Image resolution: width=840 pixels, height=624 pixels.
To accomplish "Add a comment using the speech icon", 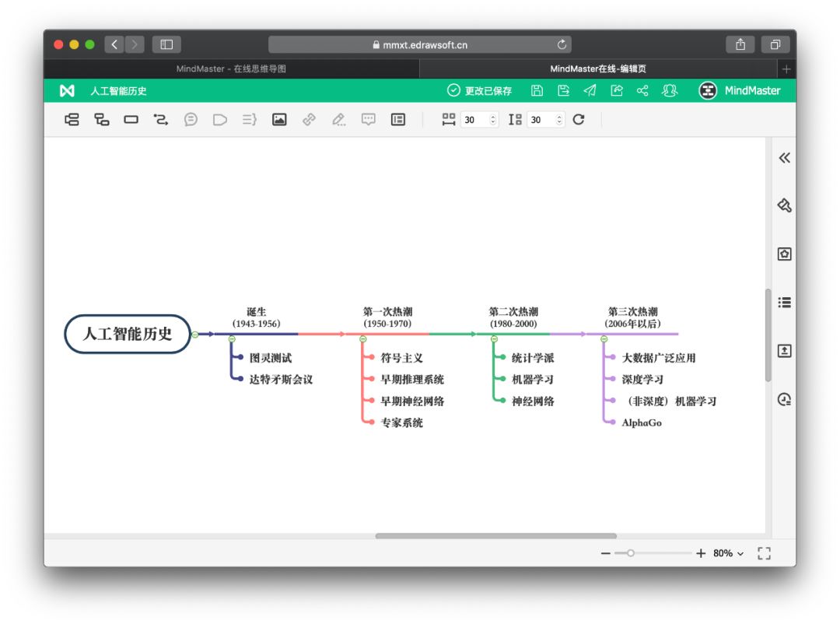I will point(369,120).
